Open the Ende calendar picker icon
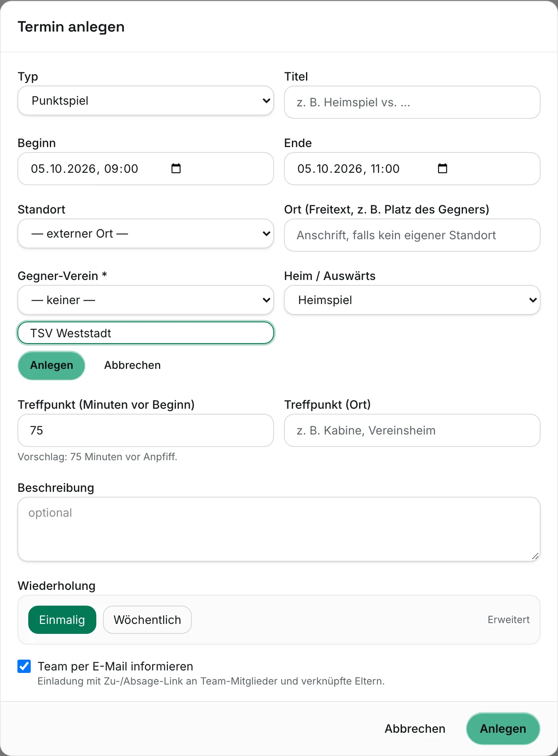Image resolution: width=558 pixels, height=756 pixels. tap(443, 168)
